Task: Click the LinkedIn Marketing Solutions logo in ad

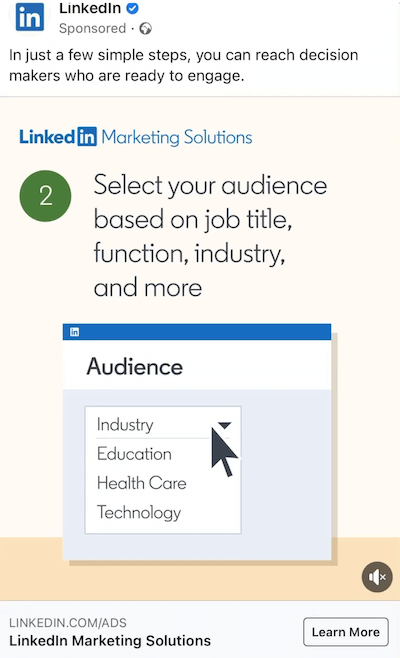Action: [x=136, y=137]
